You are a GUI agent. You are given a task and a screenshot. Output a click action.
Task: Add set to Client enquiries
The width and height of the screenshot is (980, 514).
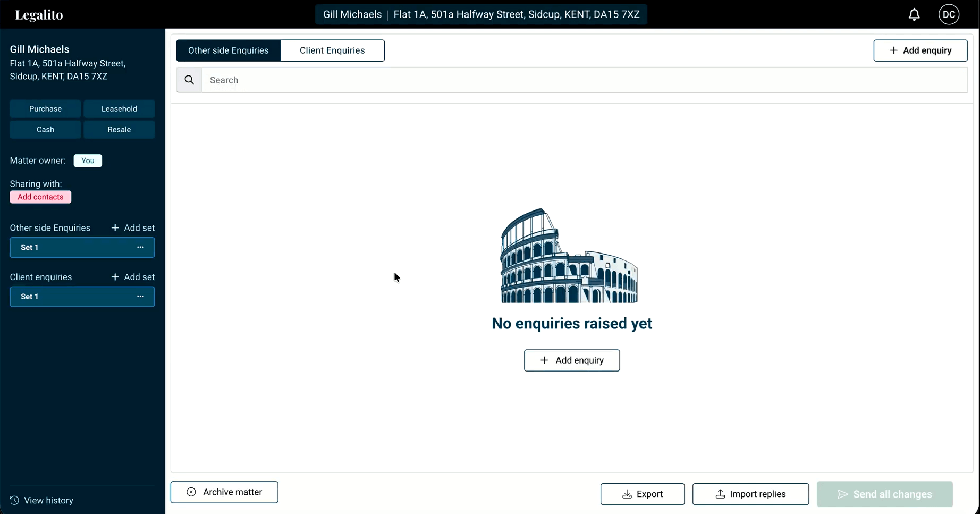click(133, 277)
